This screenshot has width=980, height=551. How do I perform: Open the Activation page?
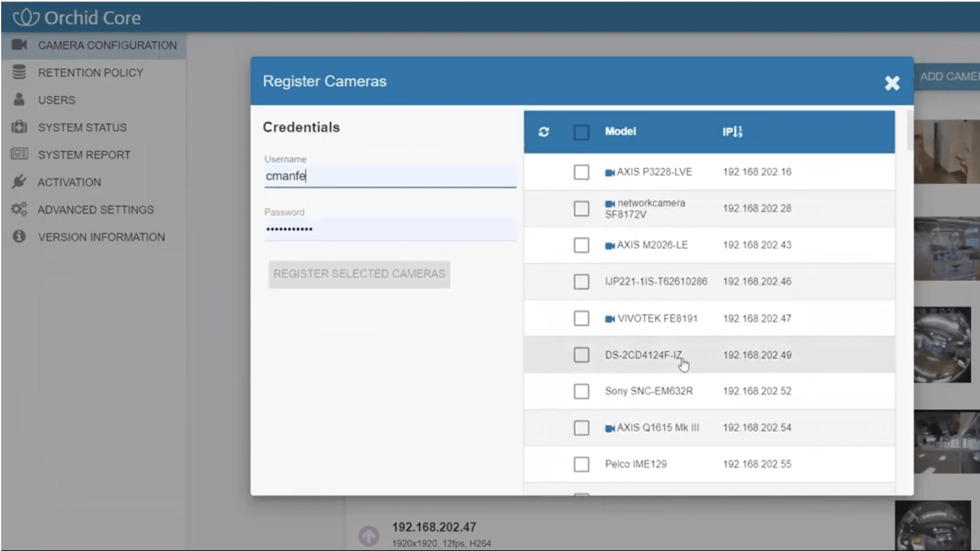tap(93, 182)
